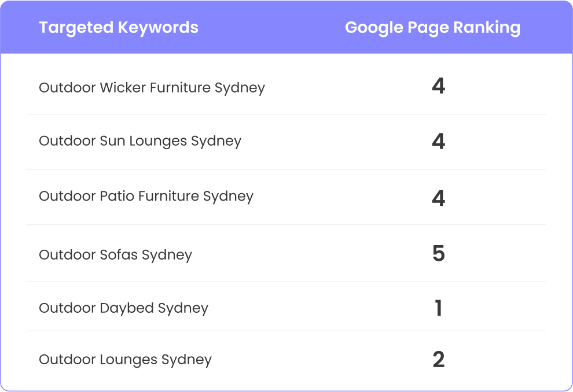The width and height of the screenshot is (573, 392).
Task: Click ranking 2 for Outdoor Lounges row
Action: pyautogui.click(x=439, y=360)
